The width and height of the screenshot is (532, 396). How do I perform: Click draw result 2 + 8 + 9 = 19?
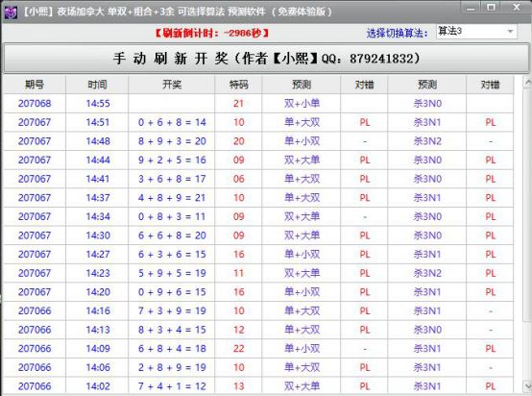(x=172, y=367)
